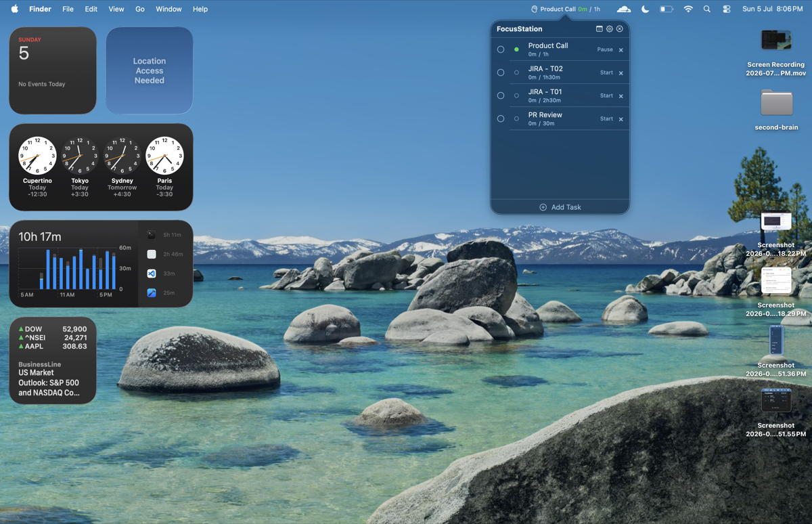Image resolution: width=812 pixels, height=524 pixels.
Task: Open Wi-Fi menu in menu bar
Action: [688, 9]
